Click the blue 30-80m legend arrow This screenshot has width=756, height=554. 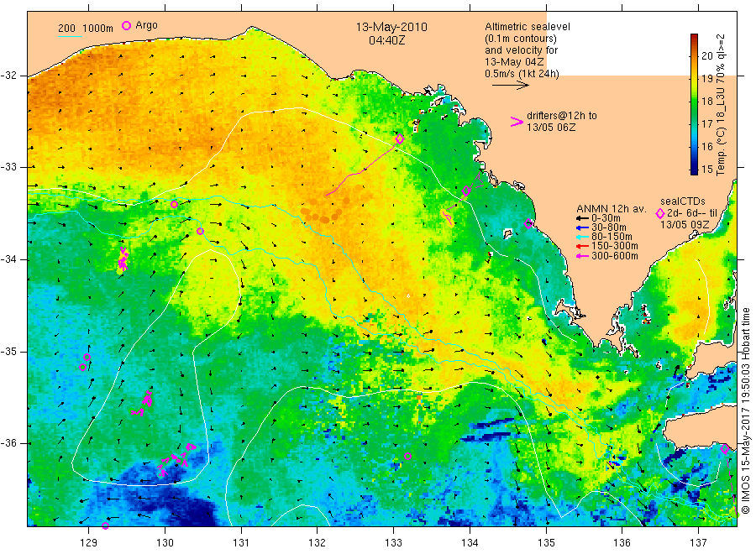click(582, 227)
